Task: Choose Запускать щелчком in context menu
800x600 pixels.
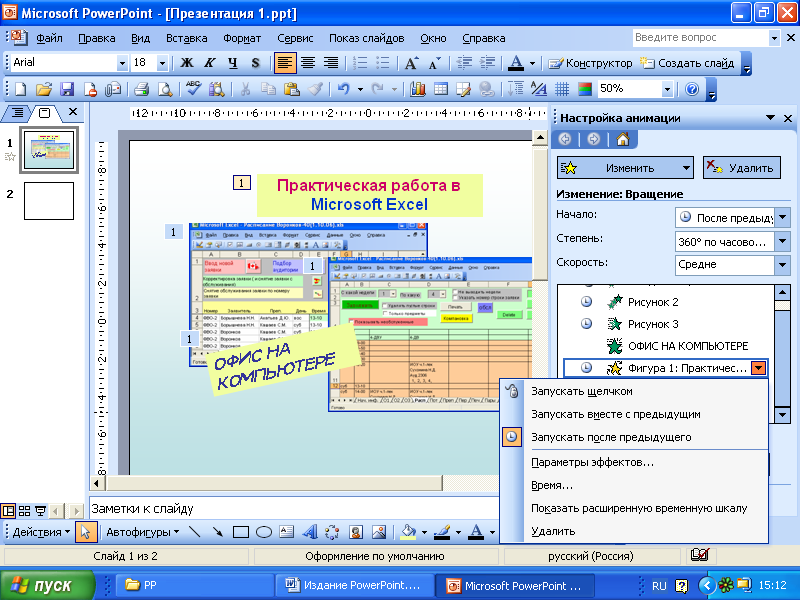Action: point(634,391)
